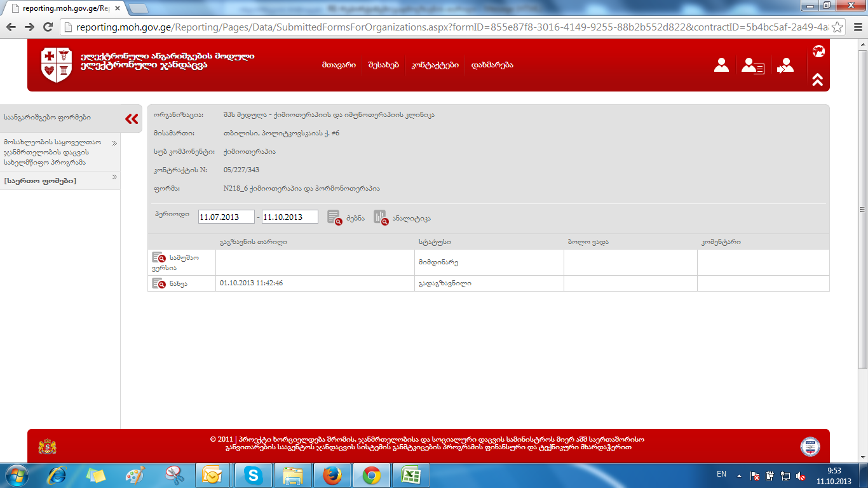Expand the [საერთო ფორმები] sidebar item

click(40, 181)
